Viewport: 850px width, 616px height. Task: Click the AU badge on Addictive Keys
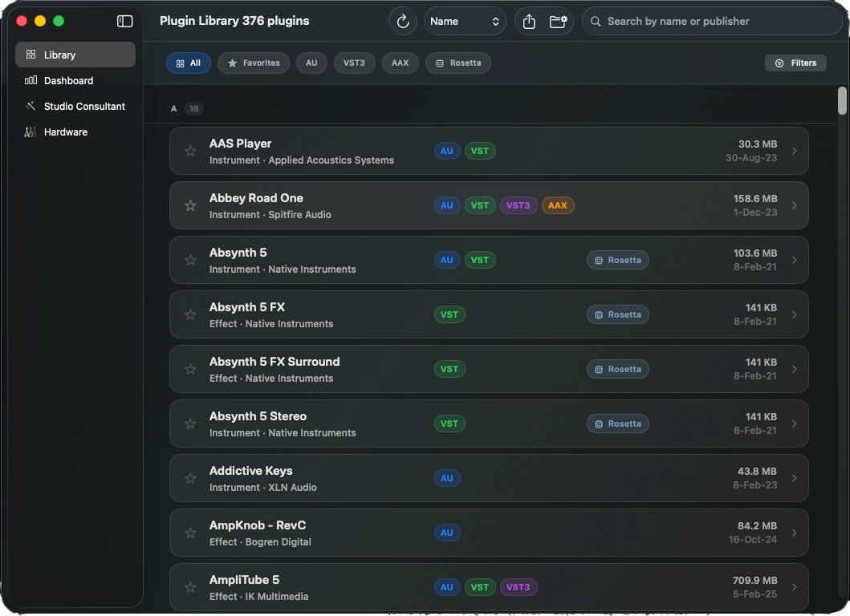[447, 478]
